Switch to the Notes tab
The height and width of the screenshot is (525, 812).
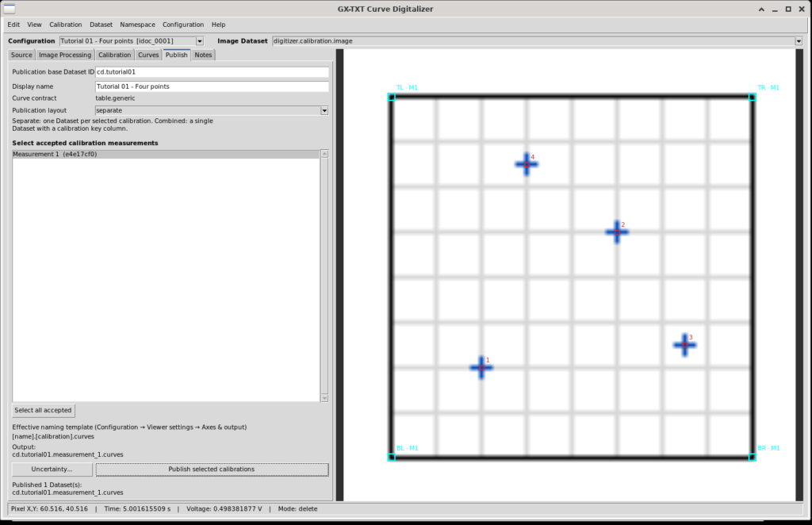(x=203, y=55)
